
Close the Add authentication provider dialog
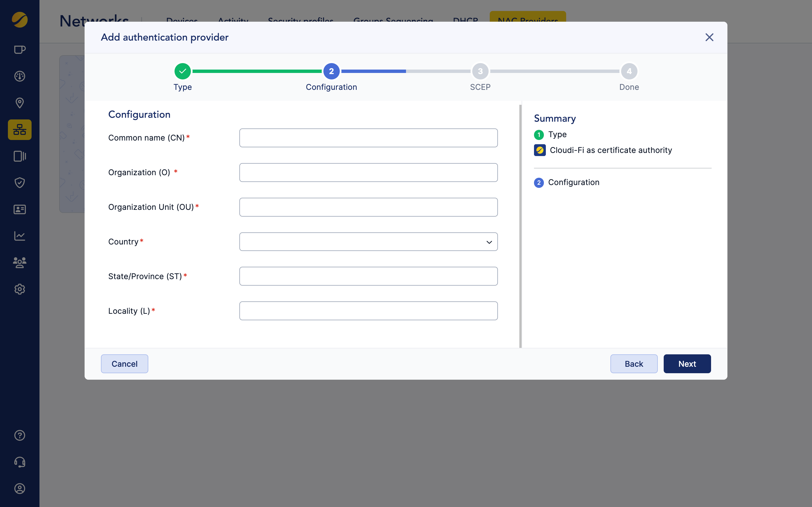click(x=709, y=37)
